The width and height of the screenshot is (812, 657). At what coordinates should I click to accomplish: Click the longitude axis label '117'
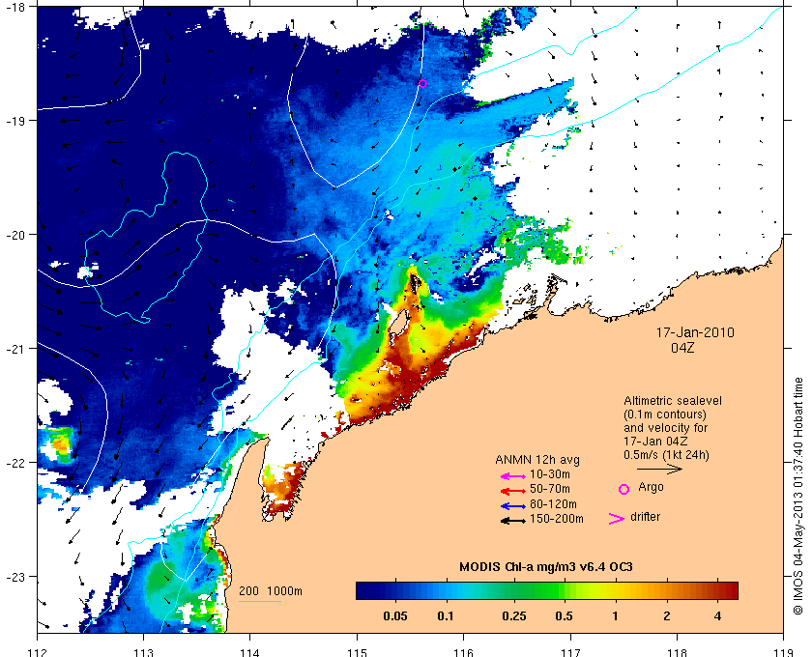(570, 652)
